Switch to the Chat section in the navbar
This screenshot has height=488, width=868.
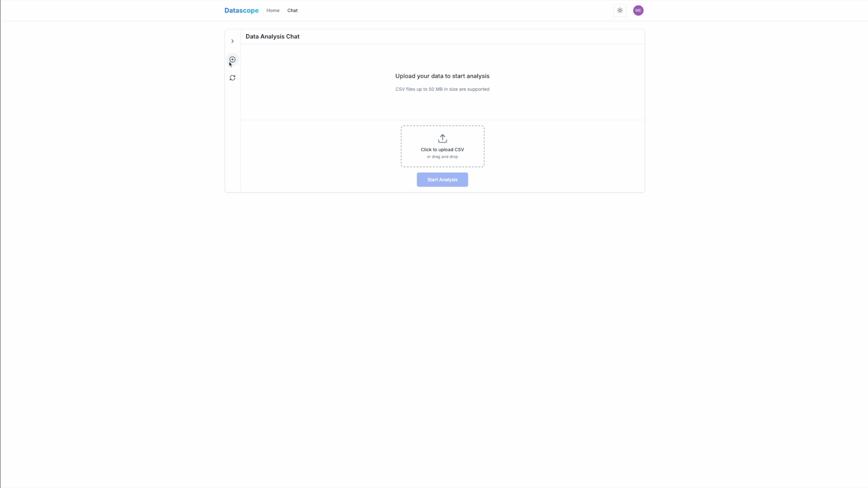point(292,10)
